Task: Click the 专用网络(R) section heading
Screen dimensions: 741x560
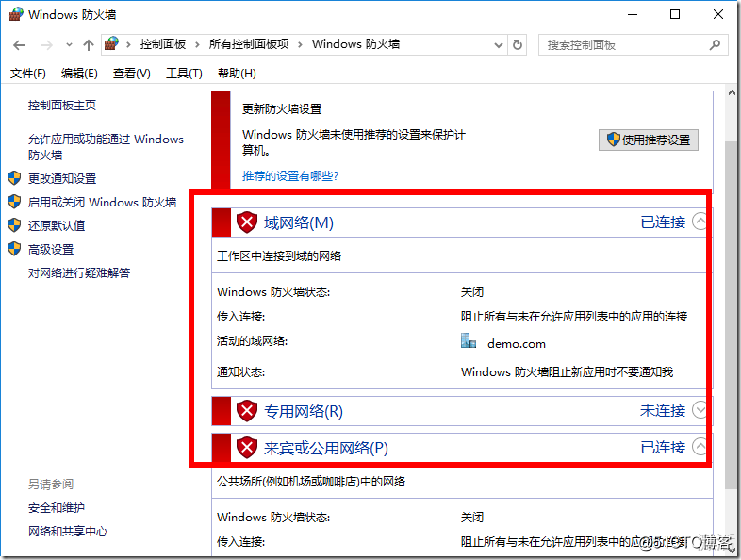Action: (304, 411)
